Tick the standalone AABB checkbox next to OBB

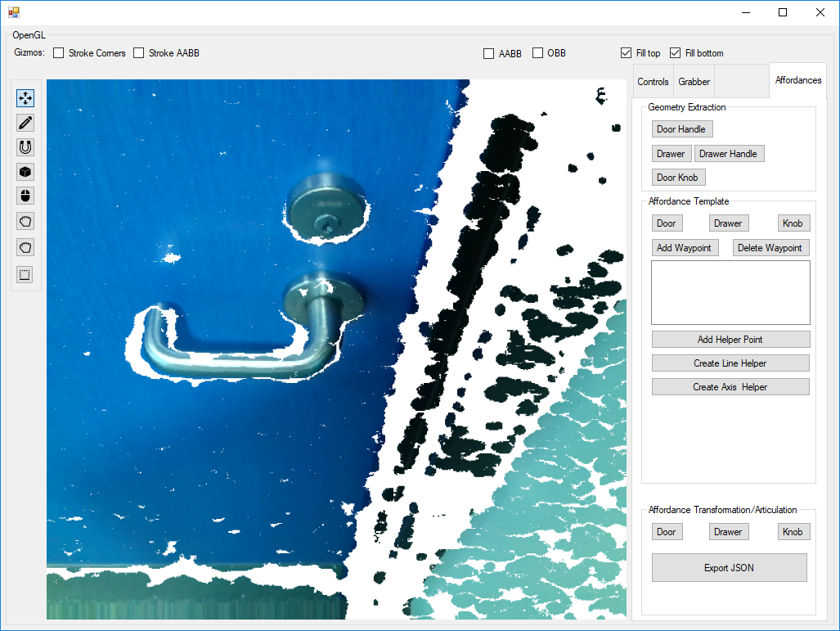click(488, 54)
